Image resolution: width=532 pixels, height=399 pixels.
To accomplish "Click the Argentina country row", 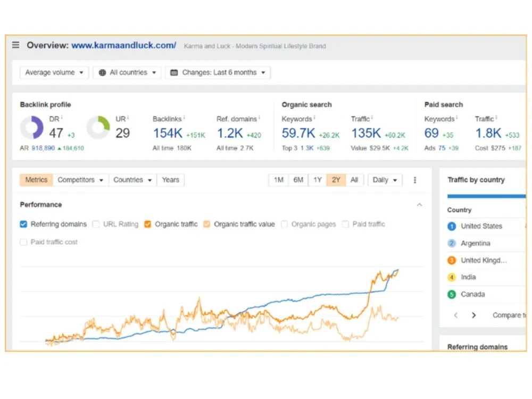I will point(487,243).
